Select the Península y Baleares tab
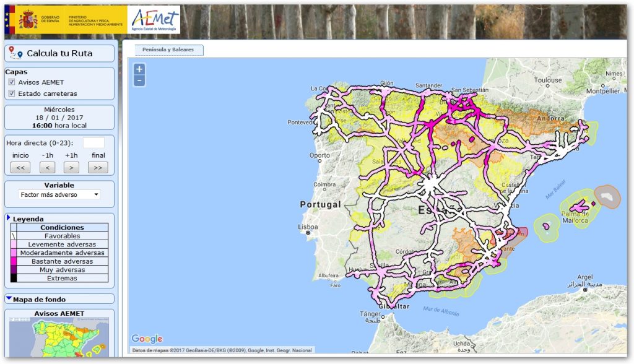This screenshot has height=364, width=634. coord(168,50)
